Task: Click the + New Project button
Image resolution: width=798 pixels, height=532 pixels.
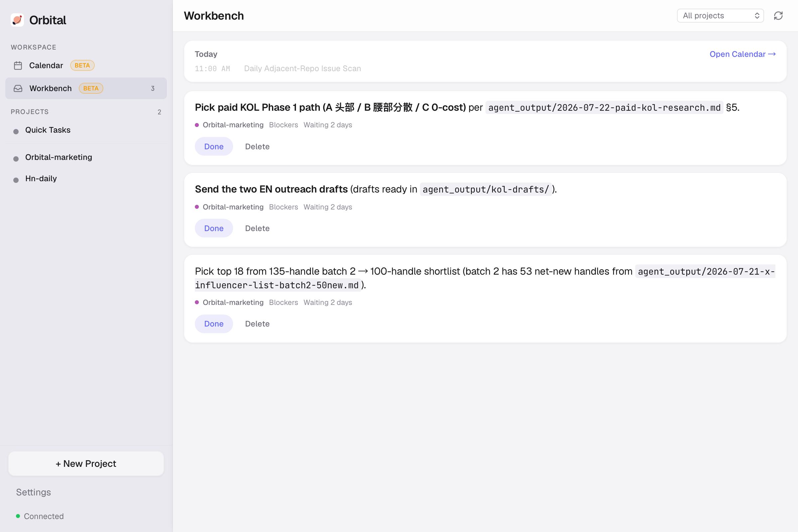Action: pyautogui.click(x=86, y=464)
